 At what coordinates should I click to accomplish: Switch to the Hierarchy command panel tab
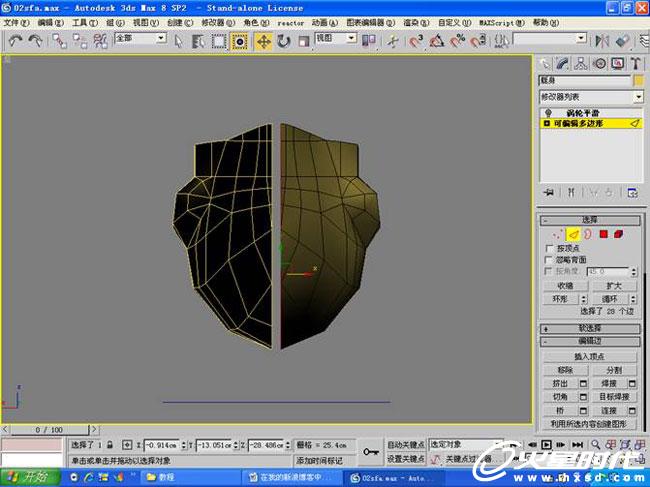point(581,64)
